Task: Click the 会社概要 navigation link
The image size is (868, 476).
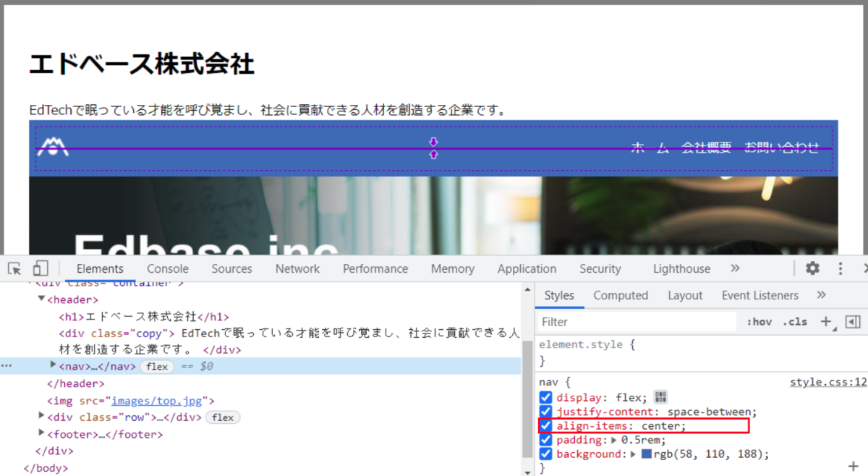Action: 706,148
